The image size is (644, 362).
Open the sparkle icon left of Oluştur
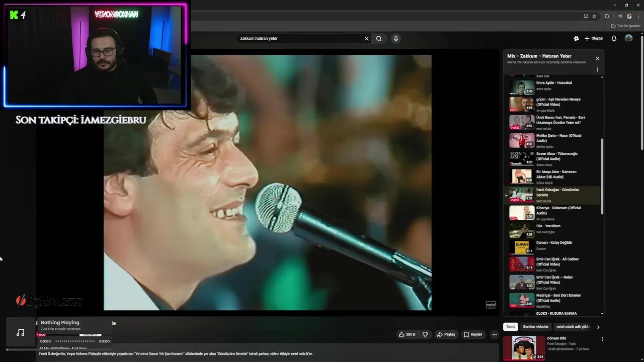(576, 38)
